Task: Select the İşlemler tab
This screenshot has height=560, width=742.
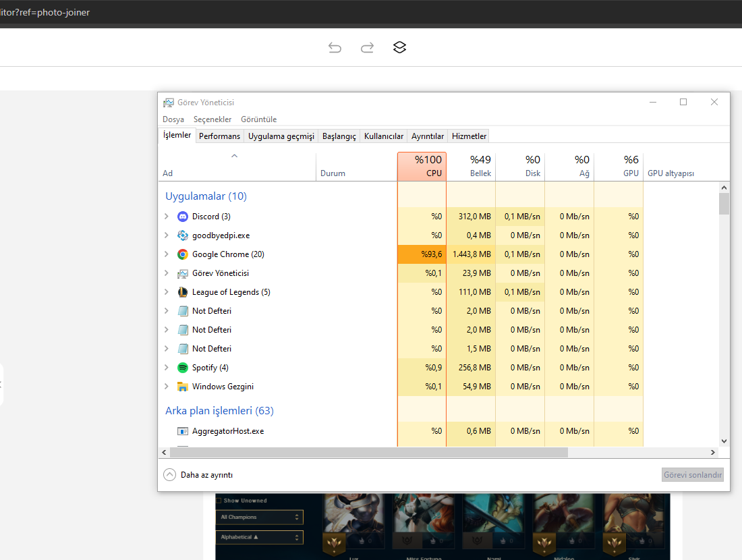Action: click(x=177, y=135)
